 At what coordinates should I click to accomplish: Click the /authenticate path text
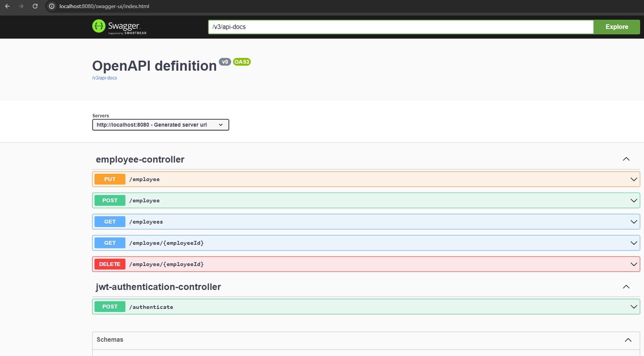pos(151,307)
